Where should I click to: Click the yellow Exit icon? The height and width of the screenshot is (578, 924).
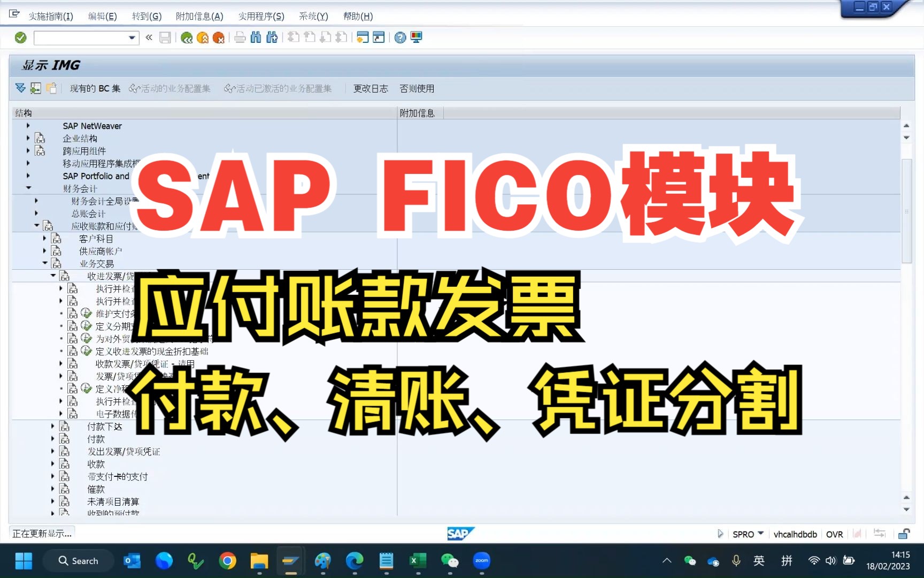click(x=203, y=37)
